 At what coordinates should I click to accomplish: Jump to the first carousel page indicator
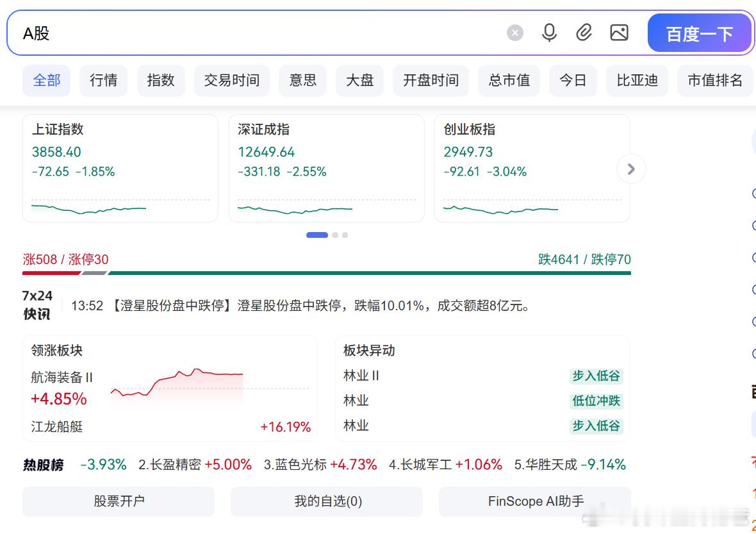316,235
